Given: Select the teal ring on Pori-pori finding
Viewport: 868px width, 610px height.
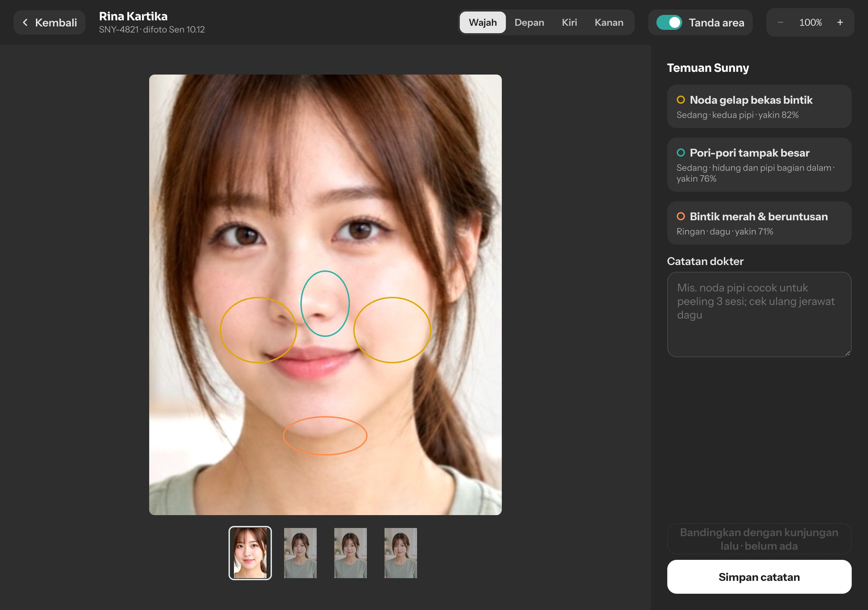Looking at the screenshot, I should [x=680, y=153].
